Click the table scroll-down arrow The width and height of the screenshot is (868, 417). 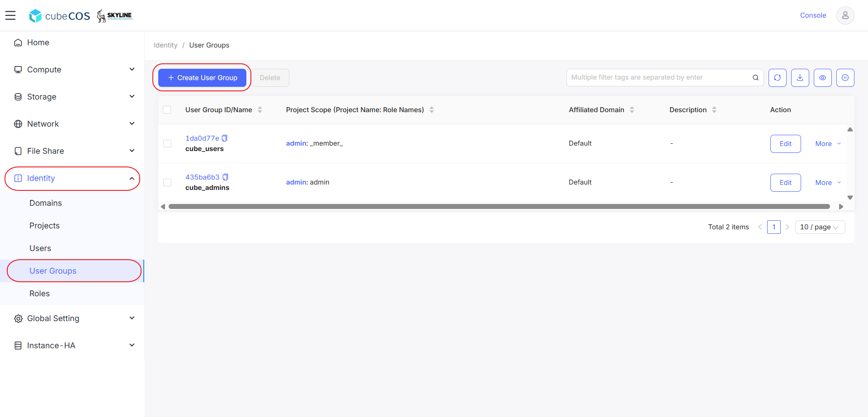pos(850,198)
